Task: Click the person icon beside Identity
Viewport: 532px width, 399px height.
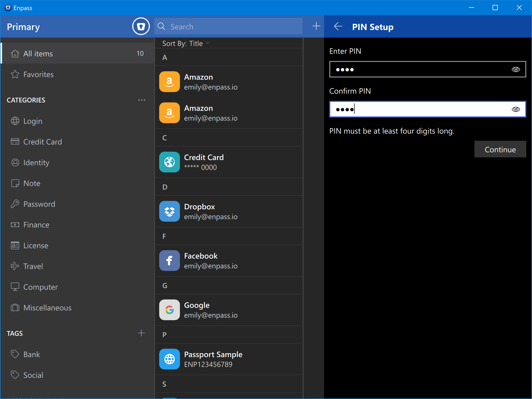Action: pos(15,162)
